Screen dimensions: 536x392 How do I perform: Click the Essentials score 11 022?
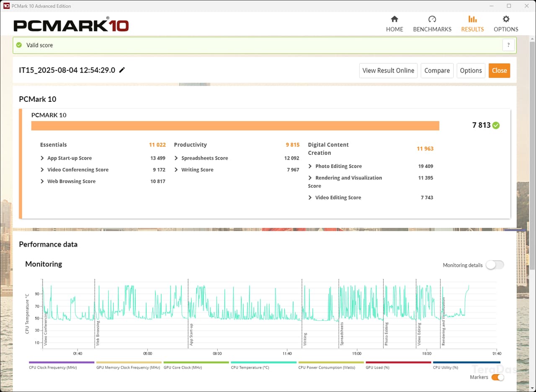click(x=157, y=144)
